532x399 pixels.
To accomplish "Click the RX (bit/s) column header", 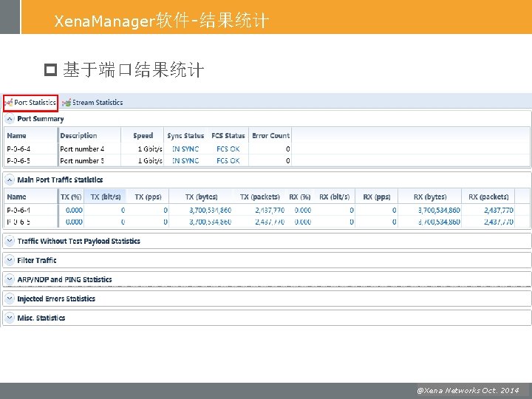I will (x=335, y=197).
